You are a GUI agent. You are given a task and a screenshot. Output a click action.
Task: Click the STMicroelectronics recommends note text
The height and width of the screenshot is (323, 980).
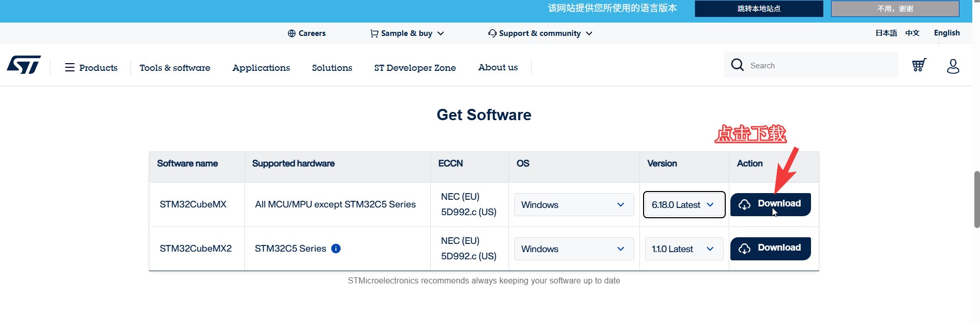click(484, 280)
